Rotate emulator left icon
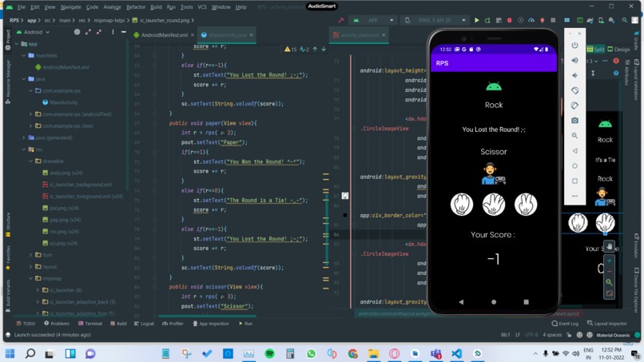644x362 pixels. pyautogui.click(x=574, y=90)
